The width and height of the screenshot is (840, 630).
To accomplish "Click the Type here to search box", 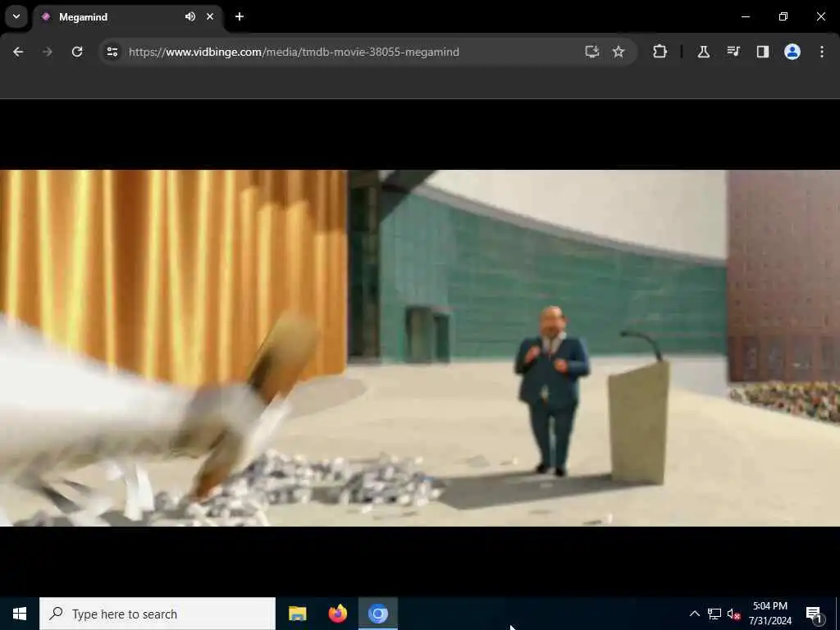I will click(157, 614).
